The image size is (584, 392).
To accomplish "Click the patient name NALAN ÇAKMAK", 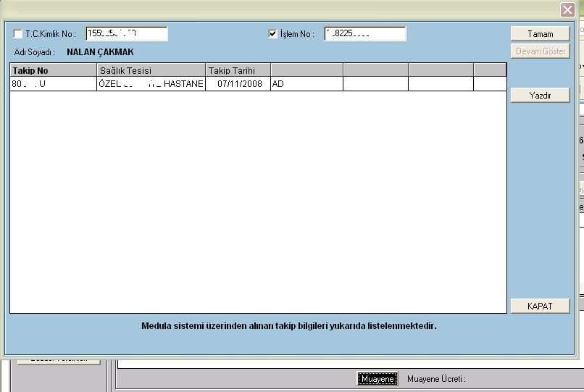I will (x=100, y=52).
